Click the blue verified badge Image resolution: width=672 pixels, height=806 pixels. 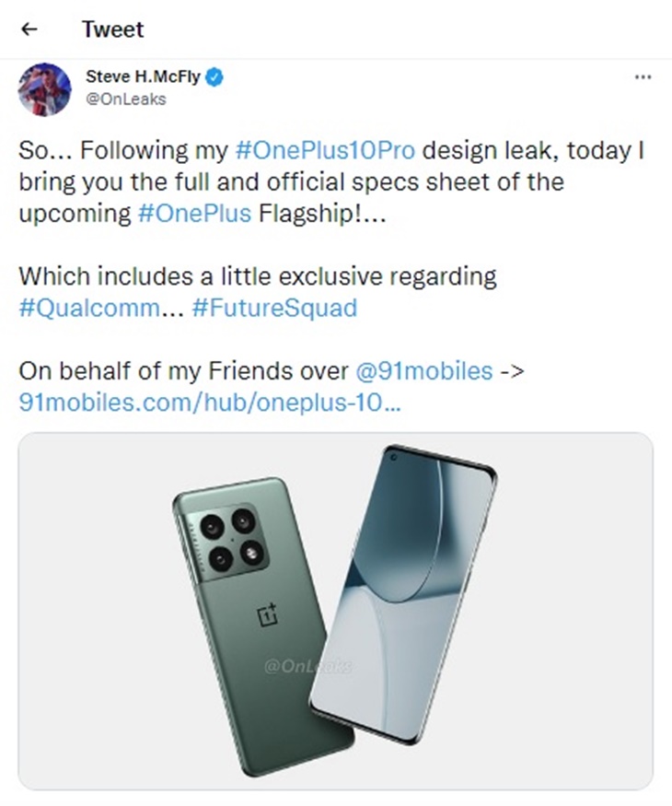coord(214,77)
